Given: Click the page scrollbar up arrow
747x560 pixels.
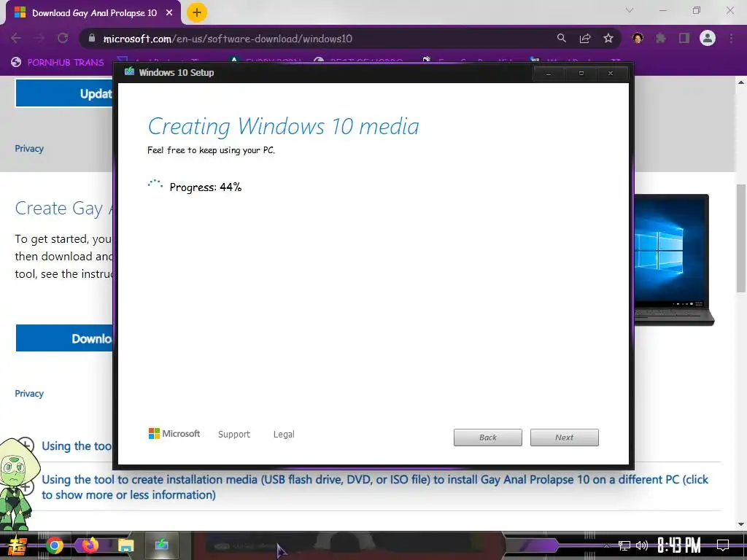Looking at the screenshot, I should (741, 82).
